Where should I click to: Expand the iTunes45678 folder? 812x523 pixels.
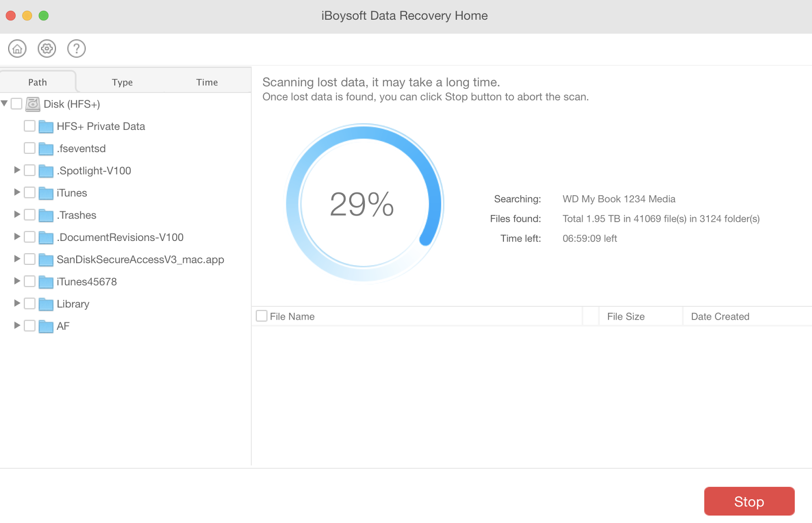point(17,281)
